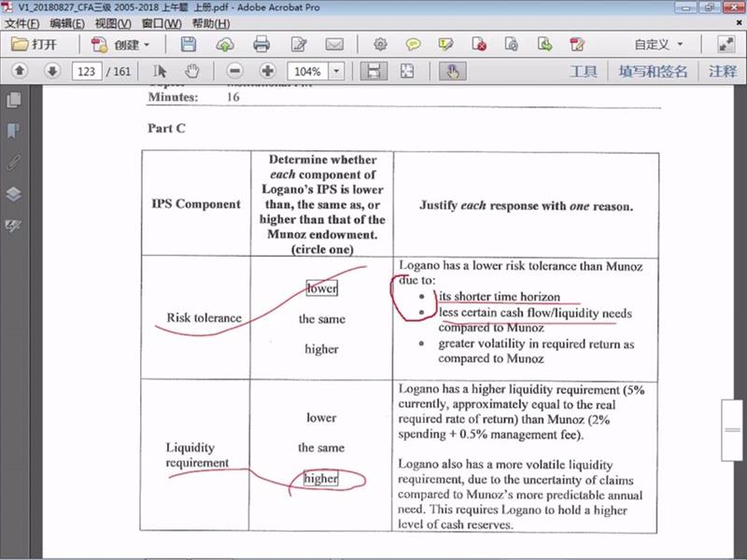Show the attachments paperclip panel

[x=14, y=162]
